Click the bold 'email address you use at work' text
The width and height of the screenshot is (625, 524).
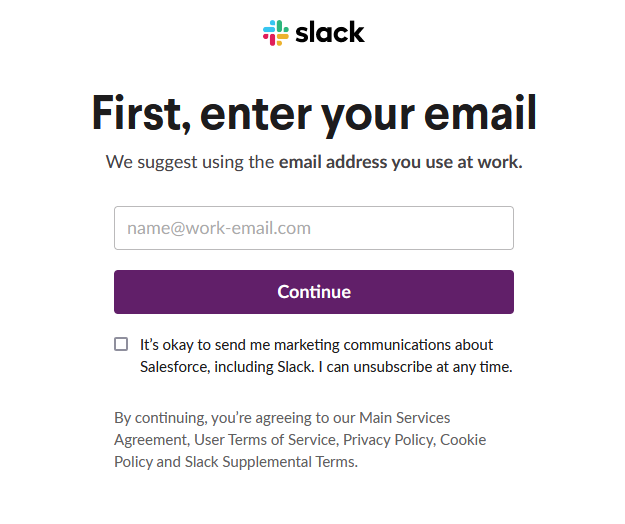click(401, 162)
